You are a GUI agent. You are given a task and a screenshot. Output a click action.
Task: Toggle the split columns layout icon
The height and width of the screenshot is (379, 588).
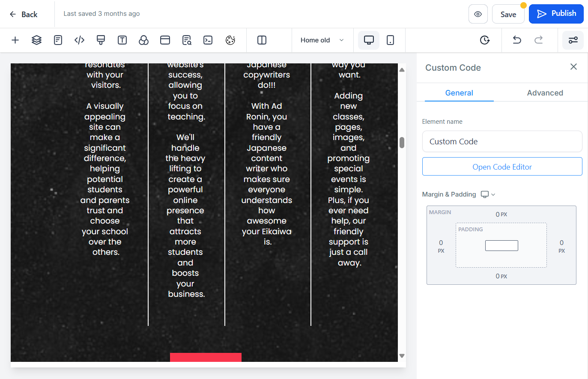pyautogui.click(x=262, y=40)
